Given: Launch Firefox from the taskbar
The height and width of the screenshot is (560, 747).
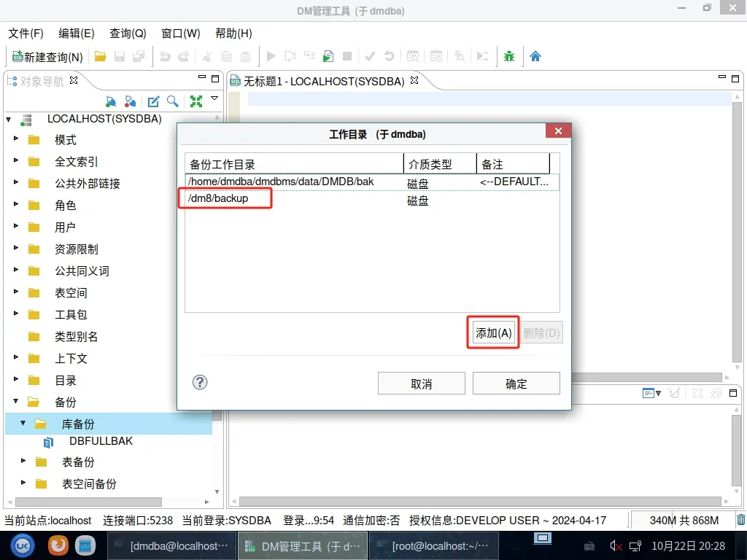Looking at the screenshot, I should [58, 545].
